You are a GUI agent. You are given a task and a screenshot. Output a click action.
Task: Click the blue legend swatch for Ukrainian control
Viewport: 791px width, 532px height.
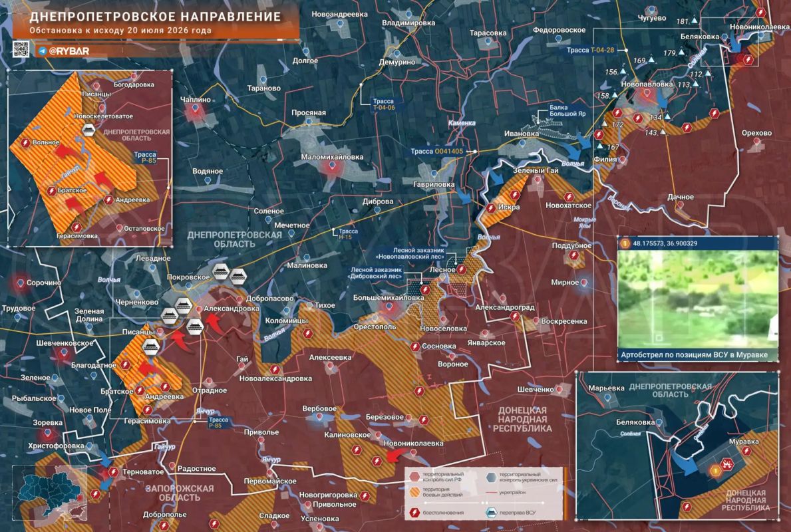pos(491,477)
